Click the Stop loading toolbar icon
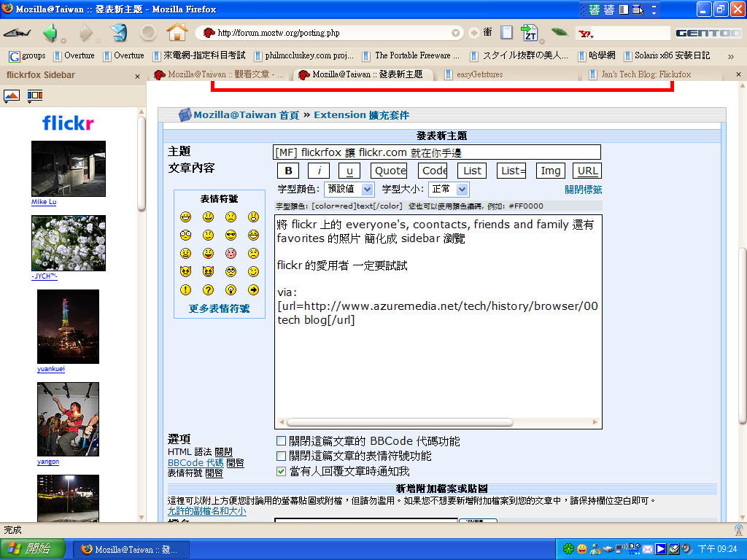Image resolution: width=747 pixels, height=560 pixels. coord(148,33)
